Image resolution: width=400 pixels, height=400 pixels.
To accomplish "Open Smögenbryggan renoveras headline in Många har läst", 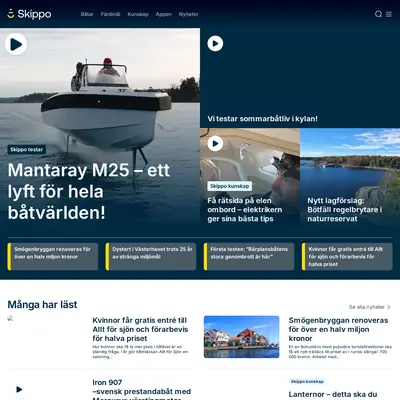I will tap(338, 329).
